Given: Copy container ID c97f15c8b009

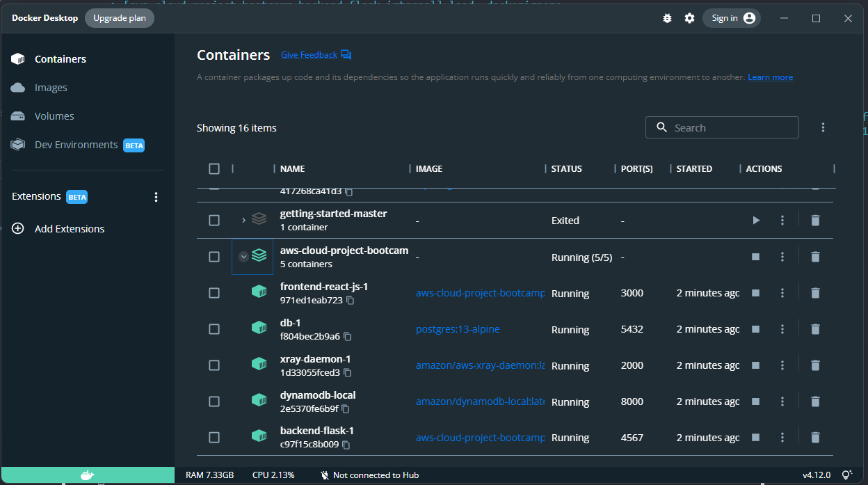Looking at the screenshot, I should (x=346, y=445).
